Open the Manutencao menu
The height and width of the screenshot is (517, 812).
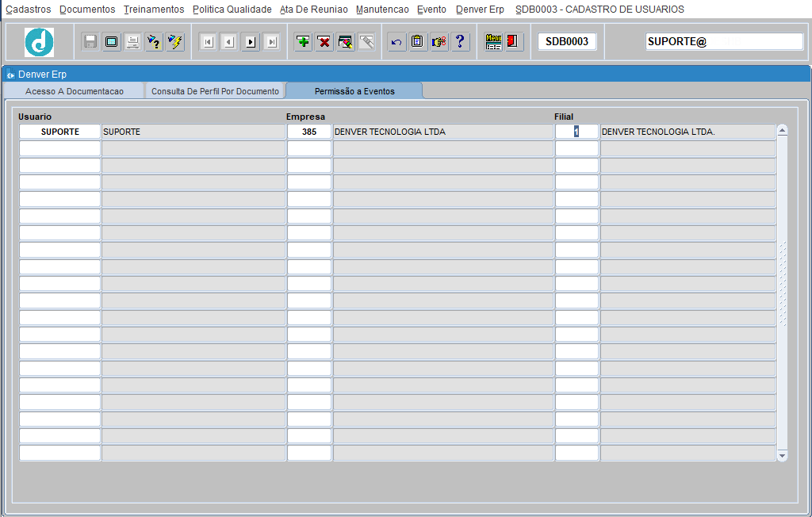tap(382, 10)
